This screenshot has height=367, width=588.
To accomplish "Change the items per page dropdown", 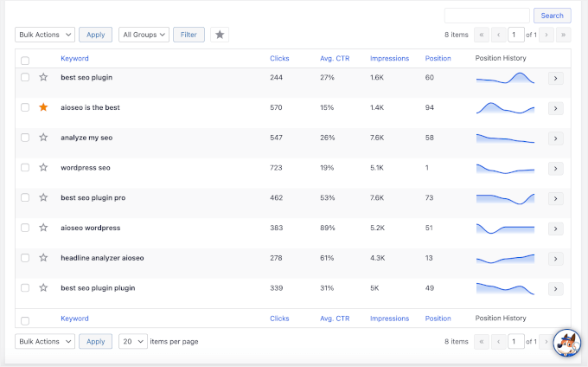I will (132, 341).
